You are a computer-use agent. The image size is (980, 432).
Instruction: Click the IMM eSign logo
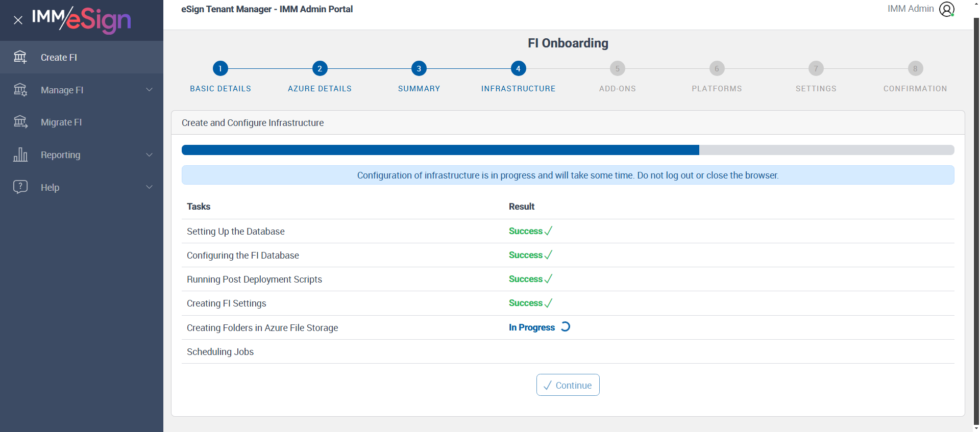(x=82, y=19)
